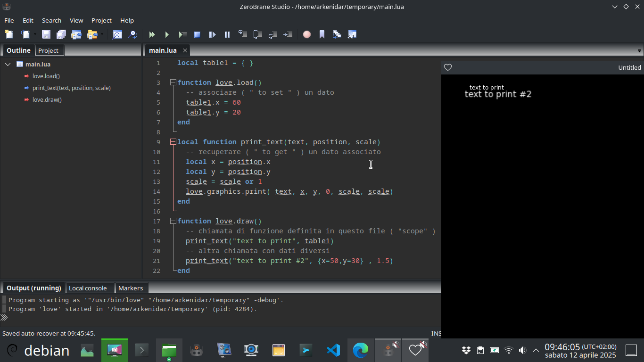Open the Help menu
The height and width of the screenshot is (362, 644).
tap(127, 20)
